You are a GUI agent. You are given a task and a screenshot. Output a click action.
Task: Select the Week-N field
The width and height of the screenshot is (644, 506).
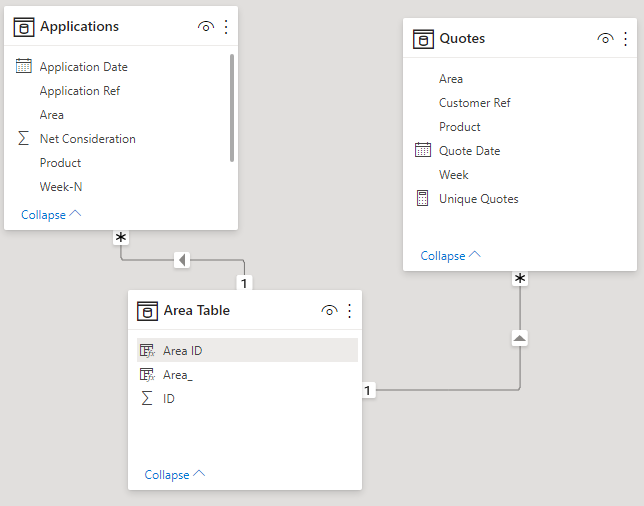[61, 186]
